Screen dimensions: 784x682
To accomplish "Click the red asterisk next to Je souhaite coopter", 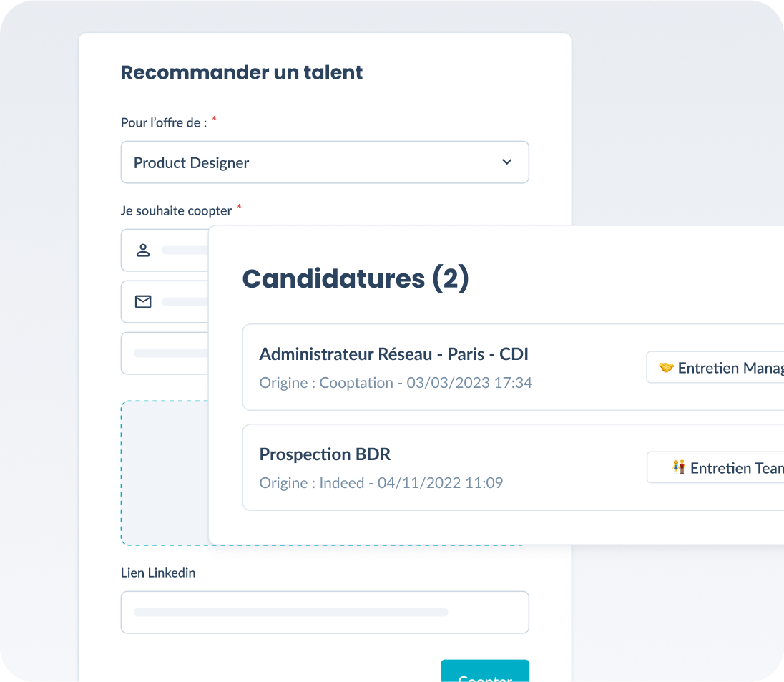I will 239,207.
